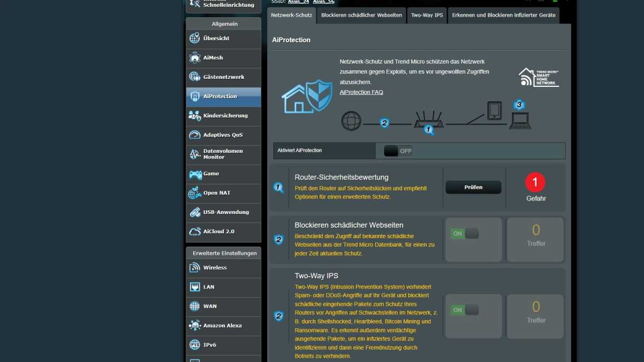This screenshot has width=644, height=362.
Task: Click the Asus_5G SSID link
Action: (324, 2)
